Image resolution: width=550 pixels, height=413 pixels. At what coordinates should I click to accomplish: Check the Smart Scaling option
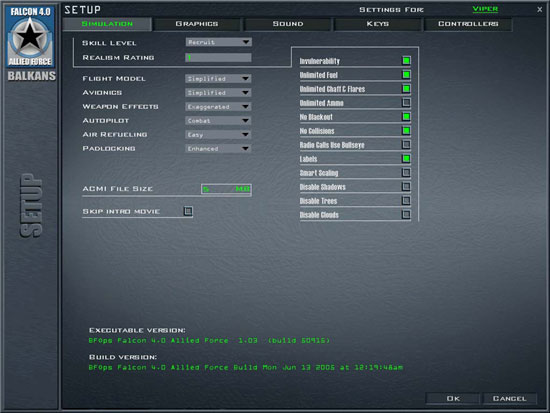(406, 173)
